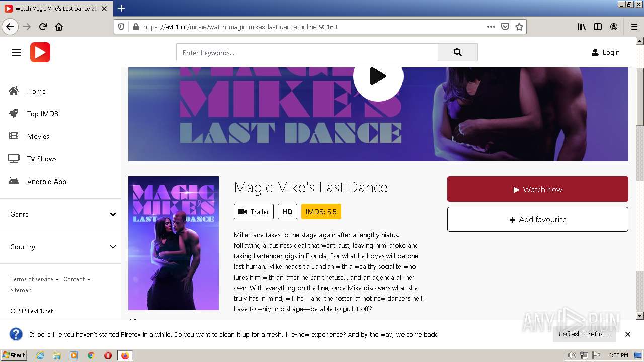Open the Windows Start menu

[14, 355]
